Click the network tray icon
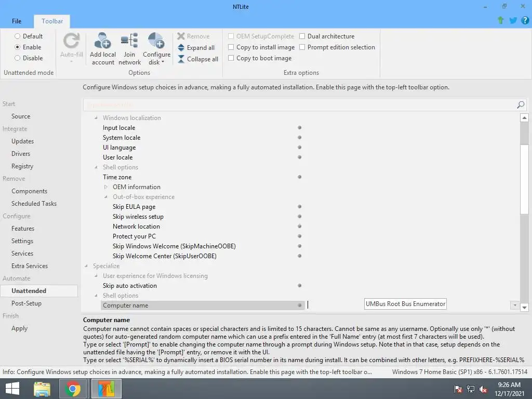 click(x=471, y=389)
